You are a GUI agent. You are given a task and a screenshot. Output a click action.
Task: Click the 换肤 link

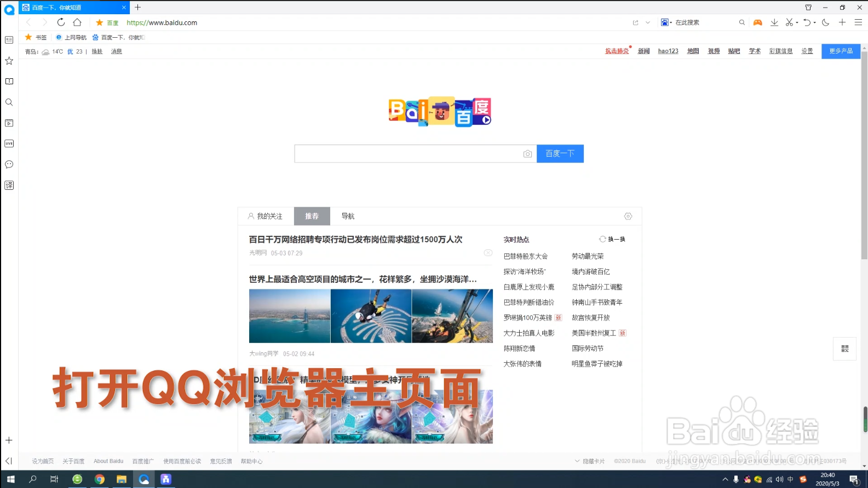coord(97,51)
